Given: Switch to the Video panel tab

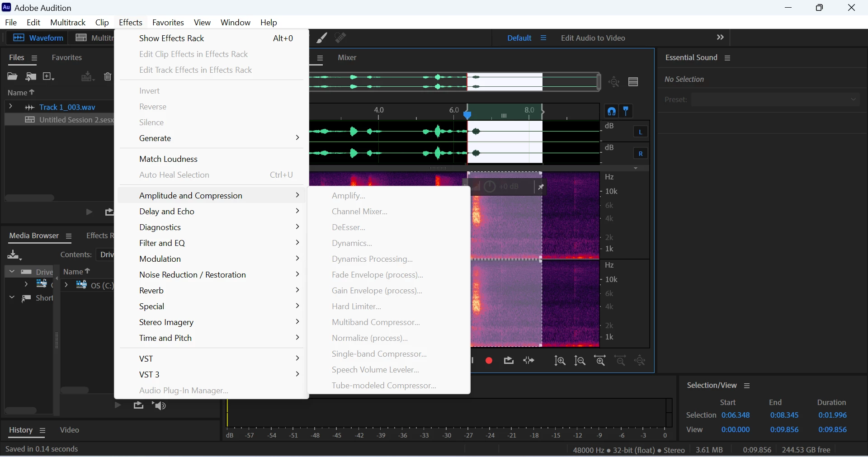Looking at the screenshot, I should [x=70, y=431].
